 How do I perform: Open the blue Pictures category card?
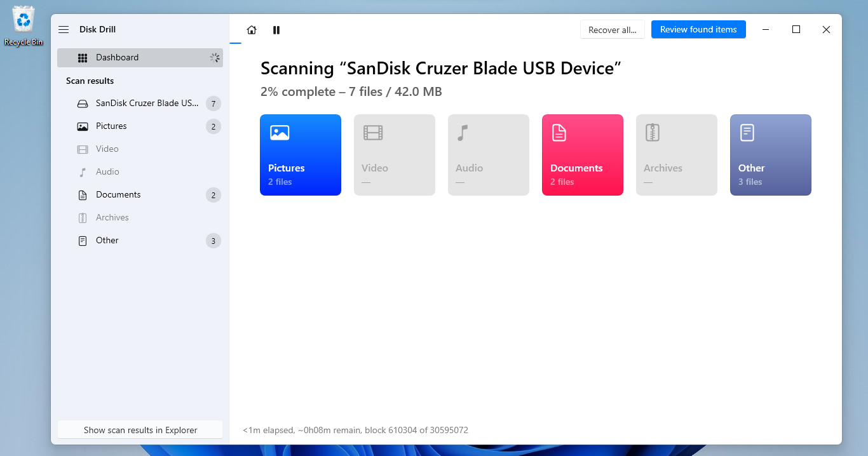coord(301,155)
